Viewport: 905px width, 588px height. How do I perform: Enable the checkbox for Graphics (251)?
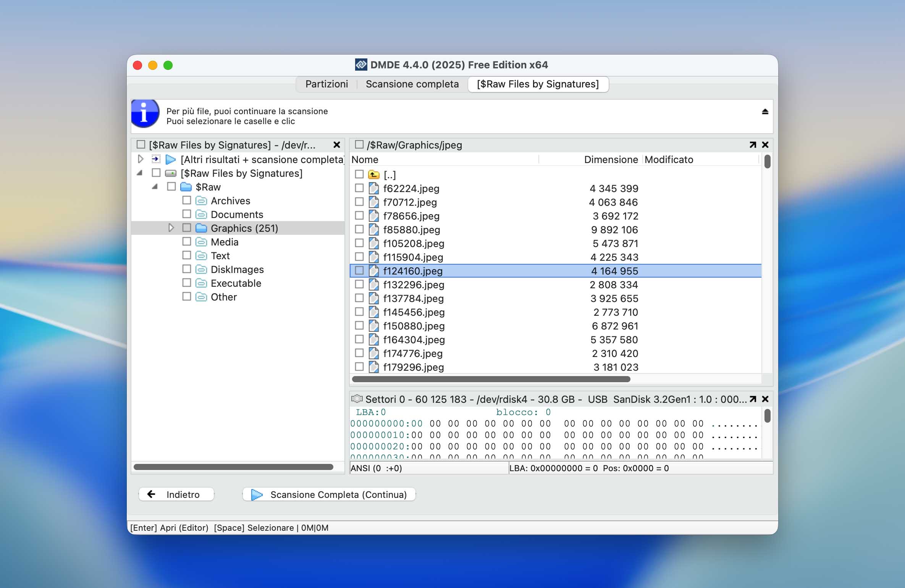(187, 228)
